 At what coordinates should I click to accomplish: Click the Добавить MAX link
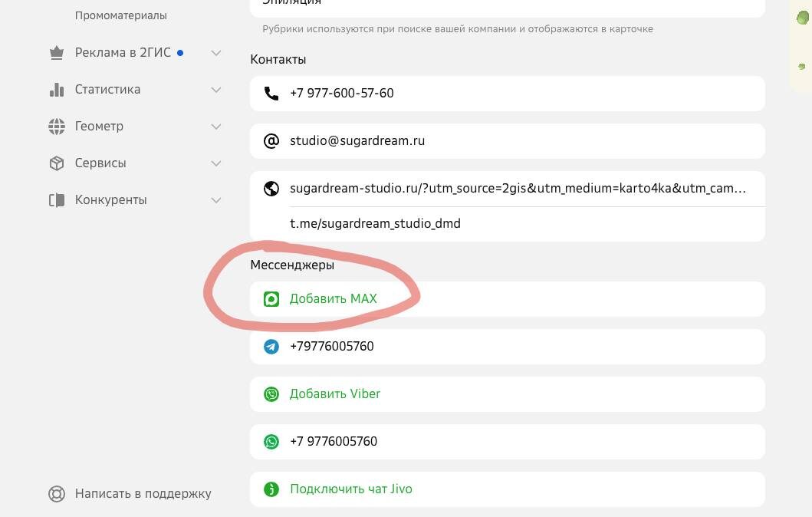334,299
